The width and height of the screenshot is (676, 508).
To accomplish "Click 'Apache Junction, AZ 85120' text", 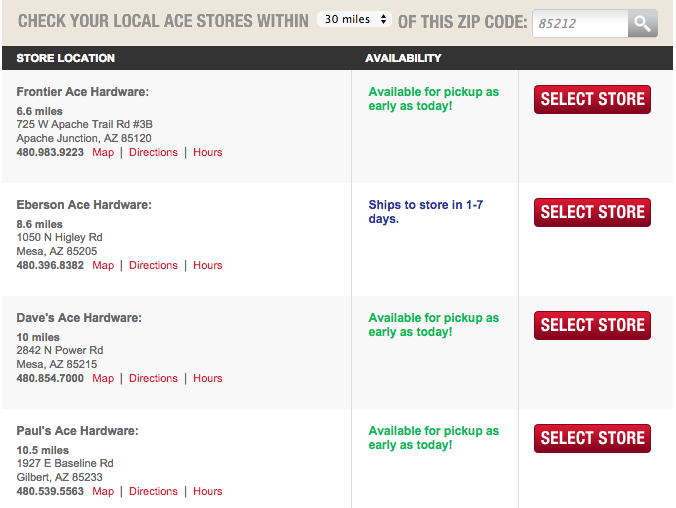I will point(84,138).
